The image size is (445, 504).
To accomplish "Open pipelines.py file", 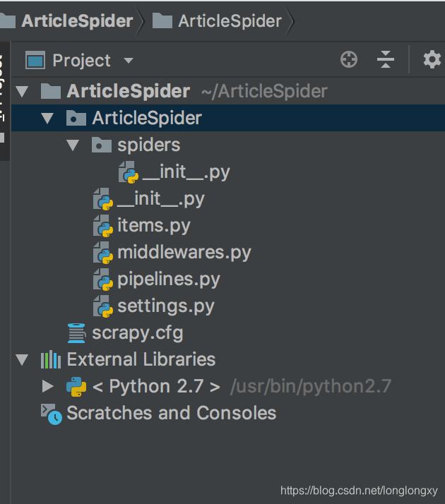I will point(169,280).
